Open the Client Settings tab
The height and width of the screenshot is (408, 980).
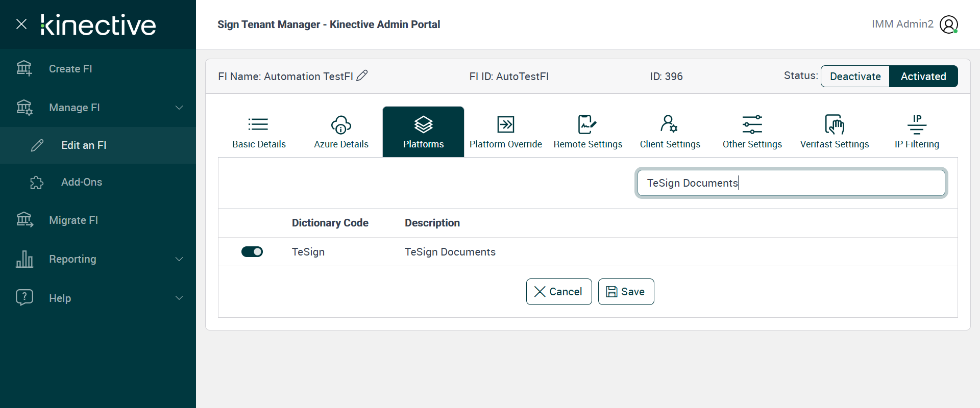coord(670,132)
